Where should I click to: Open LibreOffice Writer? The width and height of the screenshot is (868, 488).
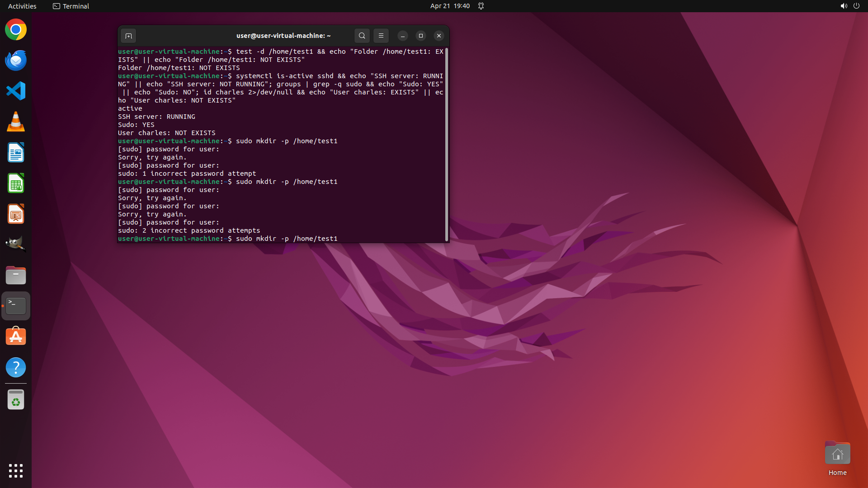[x=16, y=153]
